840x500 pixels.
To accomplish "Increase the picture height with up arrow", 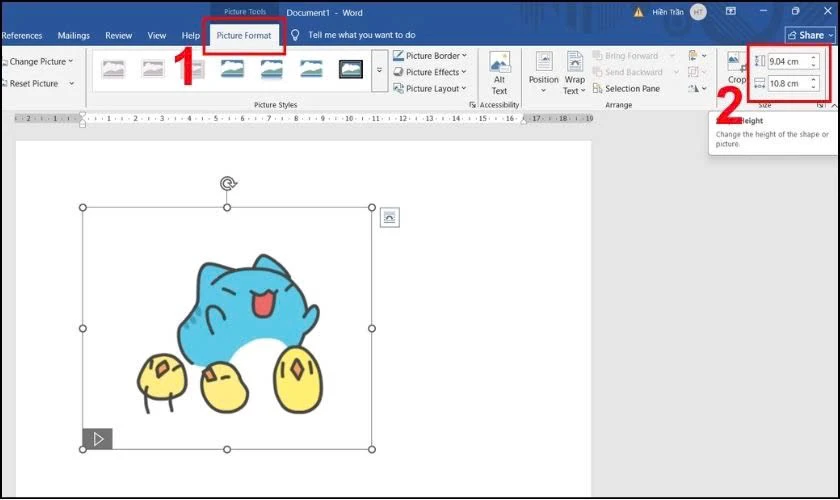I will [x=814, y=58].
